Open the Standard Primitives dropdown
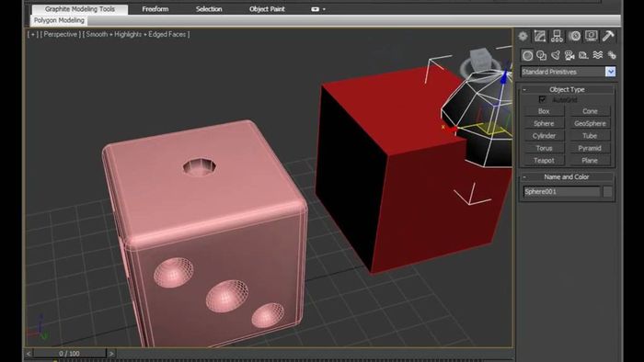This screenshot has width=644, height=362. [x=610, y=72]
